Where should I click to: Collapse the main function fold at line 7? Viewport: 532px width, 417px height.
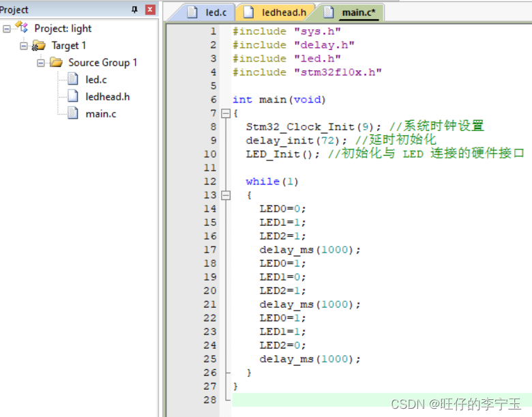(x=226, y=113)
